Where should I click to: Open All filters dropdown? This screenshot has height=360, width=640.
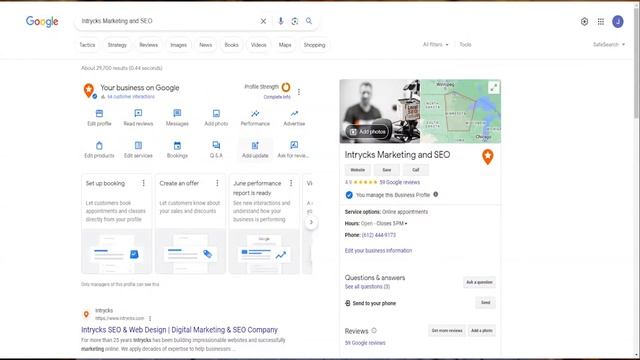pyautogui.click(x=436, y=44)
